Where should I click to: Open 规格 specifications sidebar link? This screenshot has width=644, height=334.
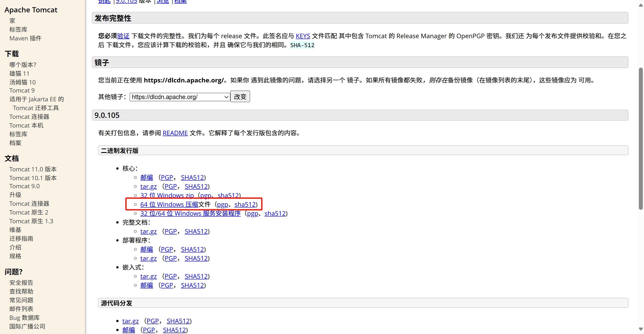[x=16, y=256]
